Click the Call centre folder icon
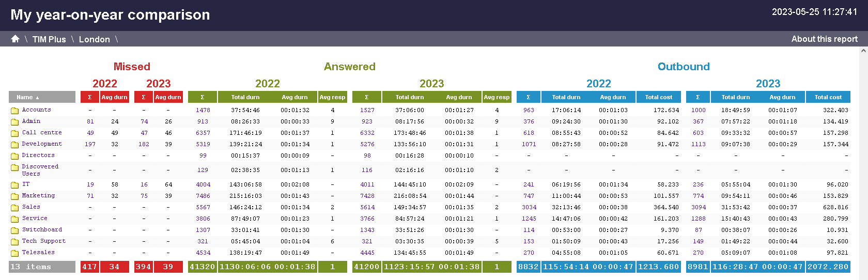868x280 pixels. 15,133
